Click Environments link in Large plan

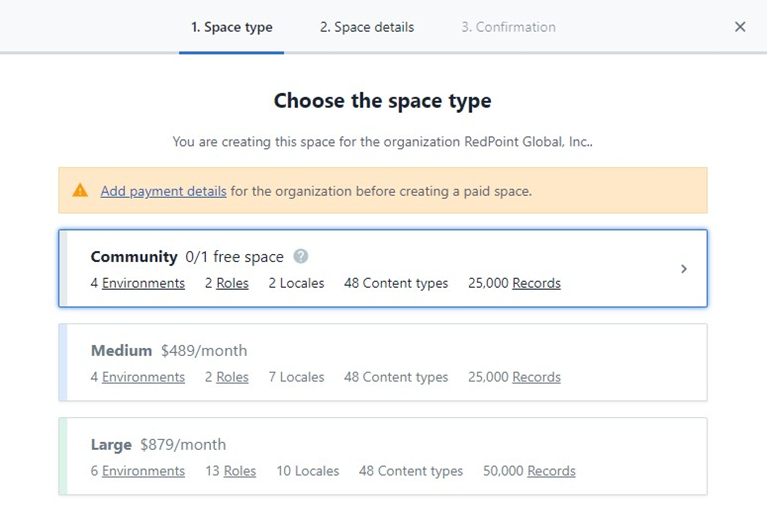tap(143, 471)
